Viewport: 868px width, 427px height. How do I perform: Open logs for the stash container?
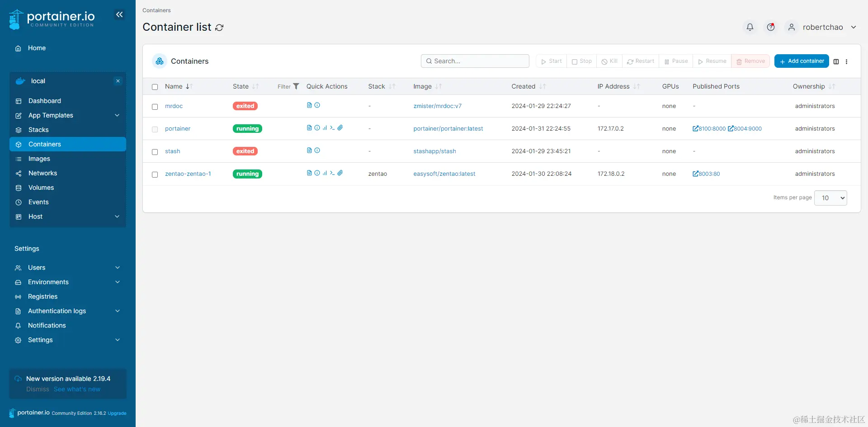click(x=309, y=150)
